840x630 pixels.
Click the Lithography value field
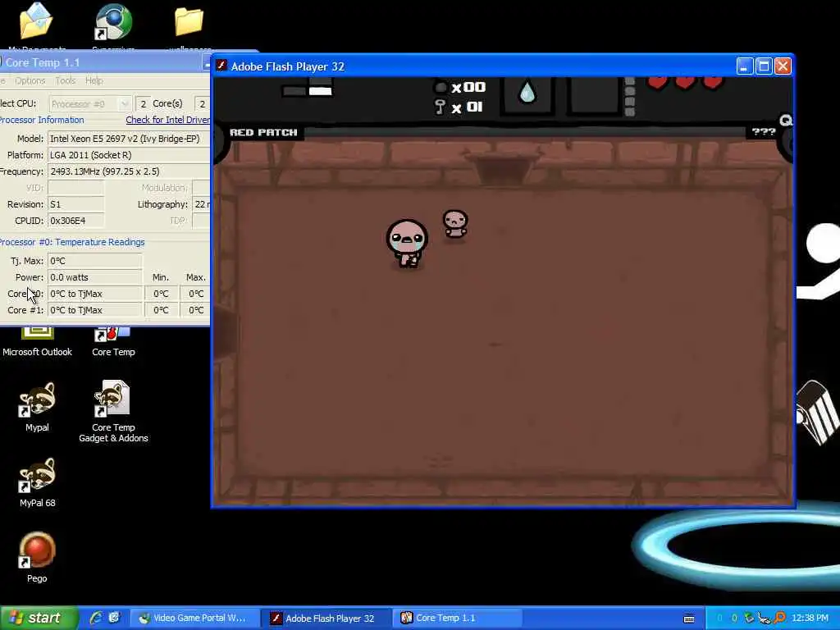point(202,204)
